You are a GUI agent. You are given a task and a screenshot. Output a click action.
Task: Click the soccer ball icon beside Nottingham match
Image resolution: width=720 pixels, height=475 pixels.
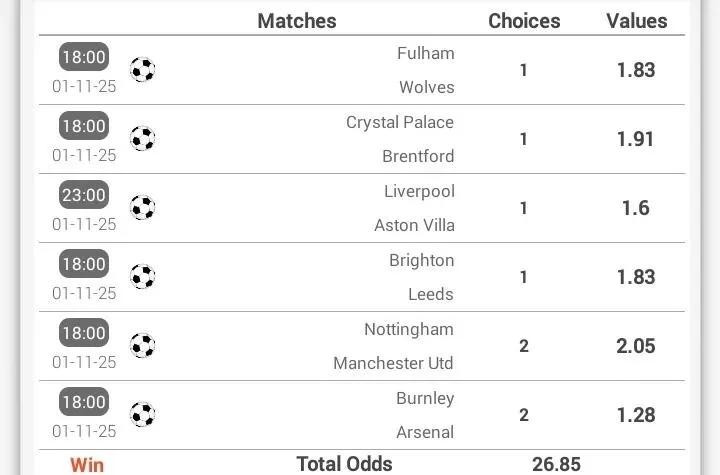pyautogui.click(x=143, y=346)
